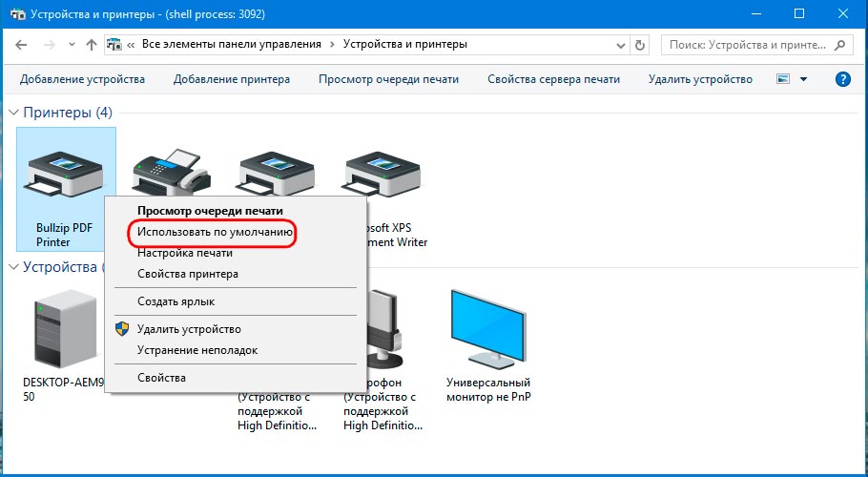The height and width of the screenshot is (477, 868).
Task: Select the Fax printer icon
Action: click(171, 172)
